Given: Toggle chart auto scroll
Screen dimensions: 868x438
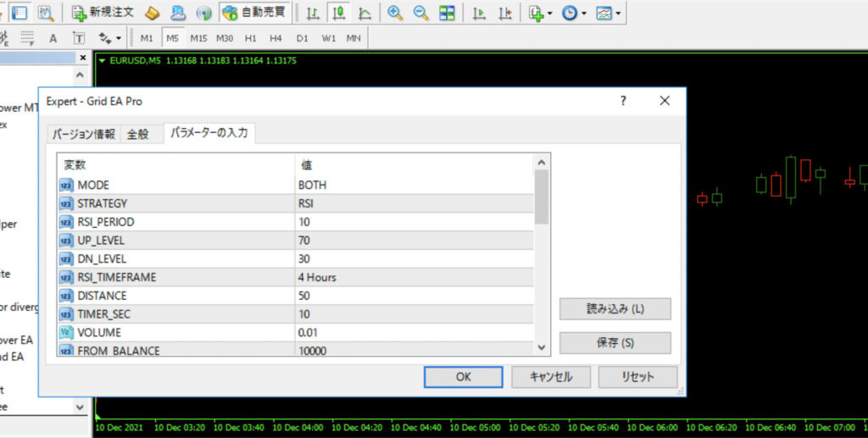Looking at the screenshot, I should pos(479,13).
